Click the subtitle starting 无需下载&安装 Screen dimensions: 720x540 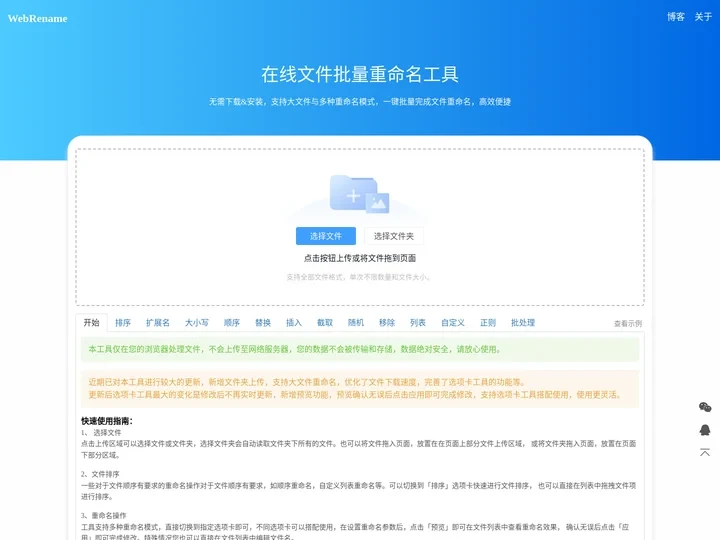pyautogui.click(x=360, y=101)
